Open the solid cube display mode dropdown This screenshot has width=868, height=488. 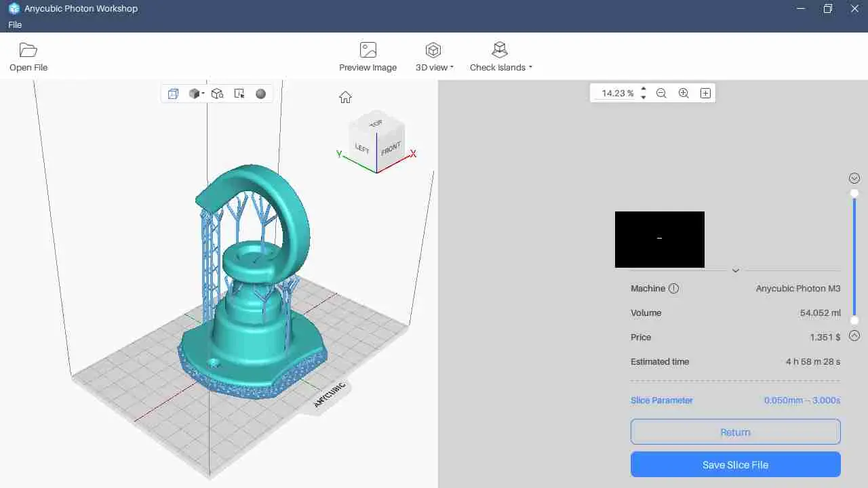[197, 94]
